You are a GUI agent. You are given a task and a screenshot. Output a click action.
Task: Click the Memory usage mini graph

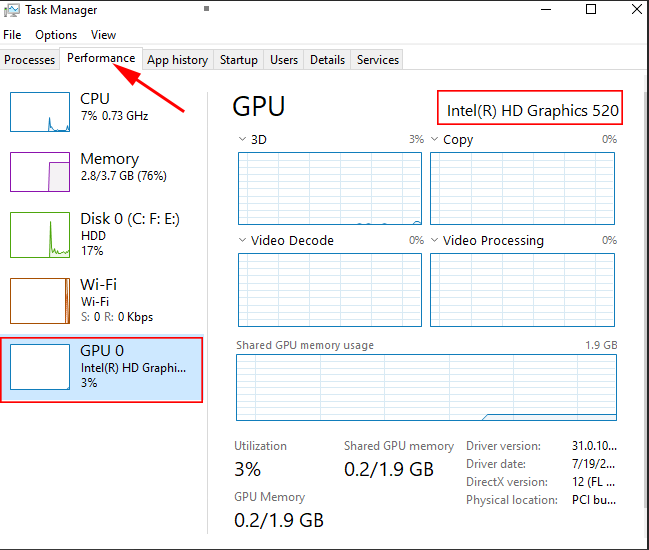pyautogui.click(x=40, y=172)
